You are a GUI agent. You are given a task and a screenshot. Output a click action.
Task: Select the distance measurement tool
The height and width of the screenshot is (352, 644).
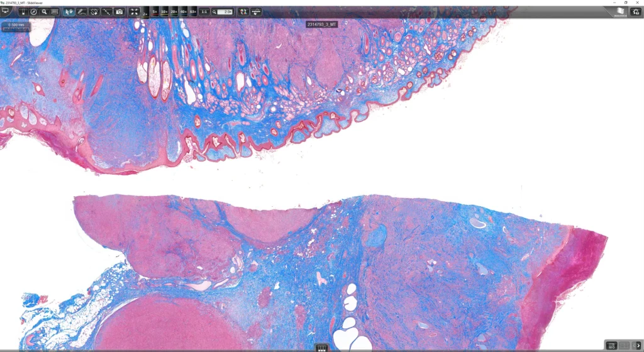click(107, 12)
